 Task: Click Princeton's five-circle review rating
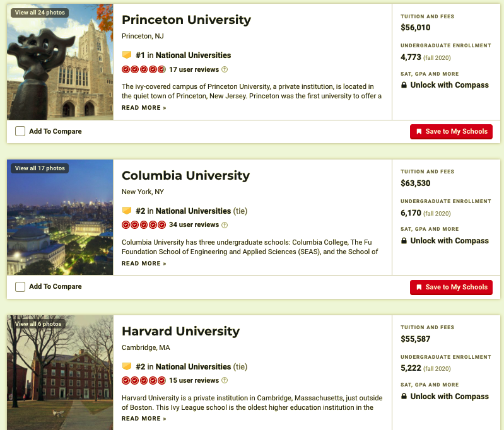click(144, 69)
